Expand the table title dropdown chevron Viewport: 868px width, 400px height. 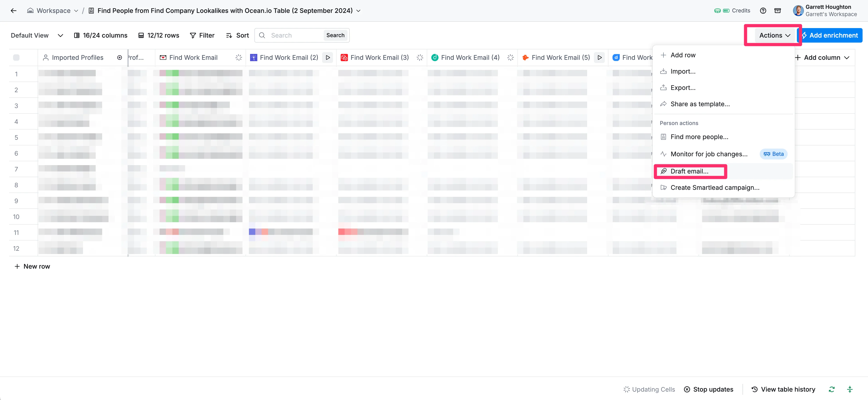pyautogui.click(x=359, y=11)
